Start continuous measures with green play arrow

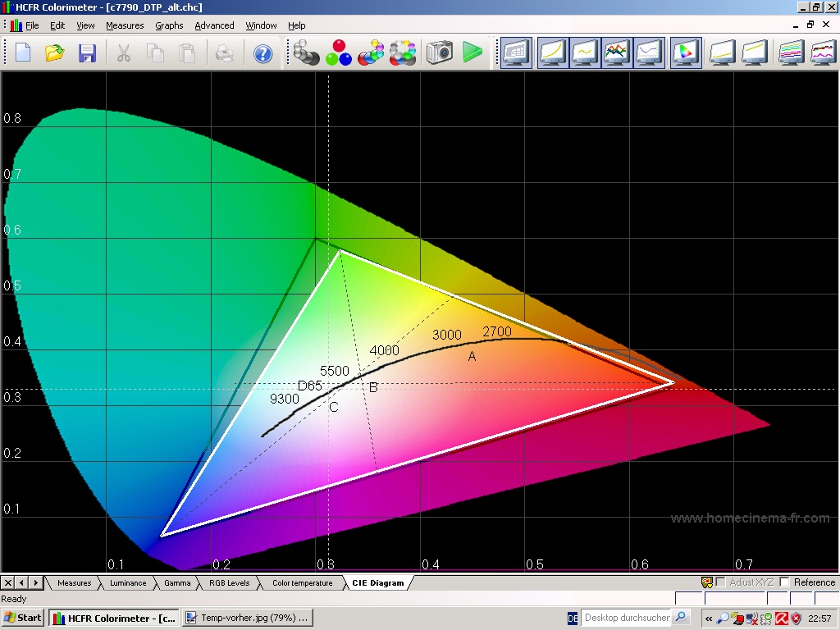tap(472, 53)
